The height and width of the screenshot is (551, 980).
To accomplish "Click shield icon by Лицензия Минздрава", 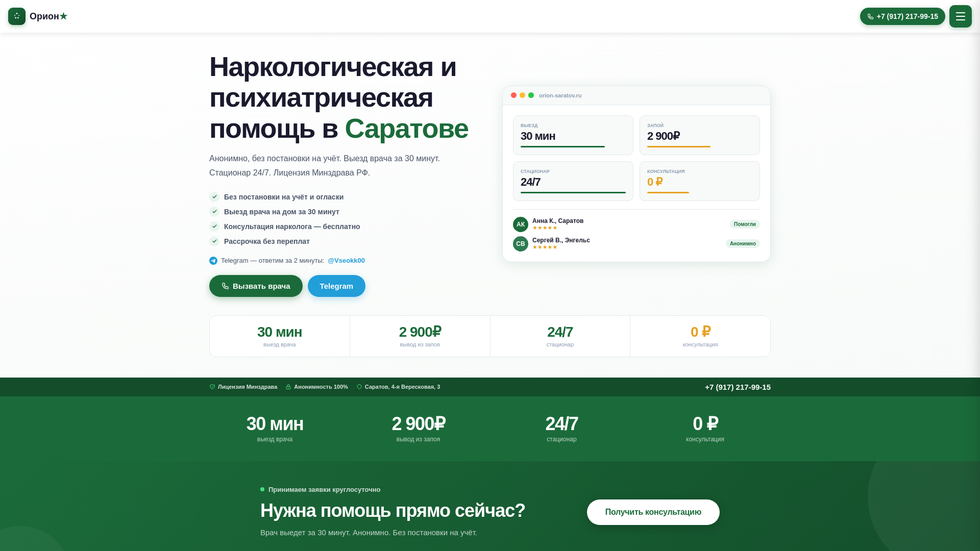I will point(212,387).
